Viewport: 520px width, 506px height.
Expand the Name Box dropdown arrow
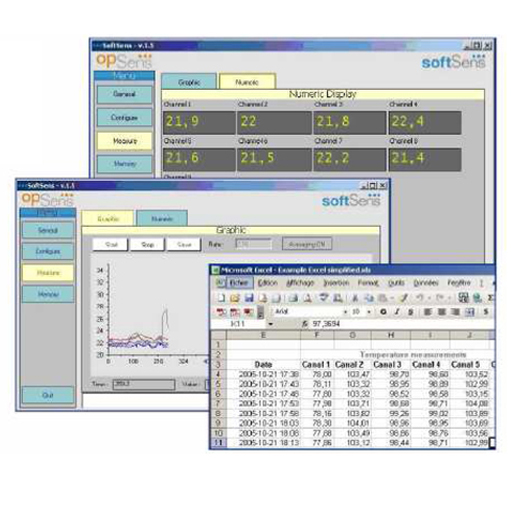pos(271,324)
